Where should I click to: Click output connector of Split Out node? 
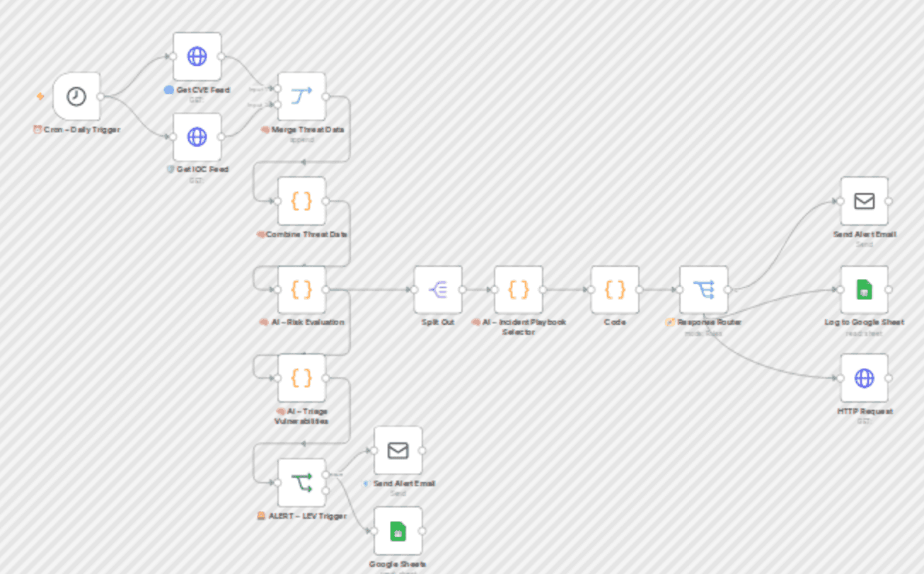(x=462, y=289)
